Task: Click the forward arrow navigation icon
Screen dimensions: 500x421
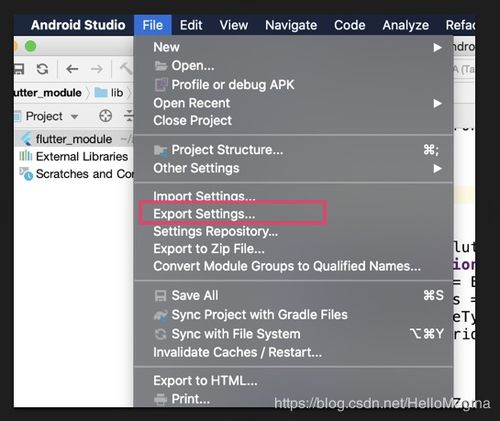Action: pos(97,69)
